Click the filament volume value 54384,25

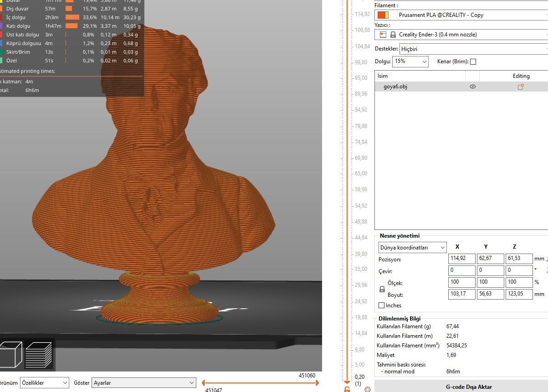click(x=456, y=346)
